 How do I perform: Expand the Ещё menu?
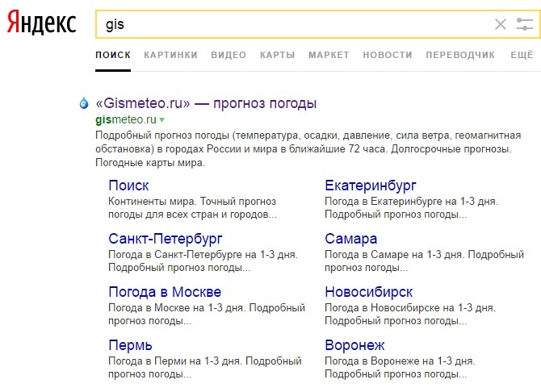[522, 55]
